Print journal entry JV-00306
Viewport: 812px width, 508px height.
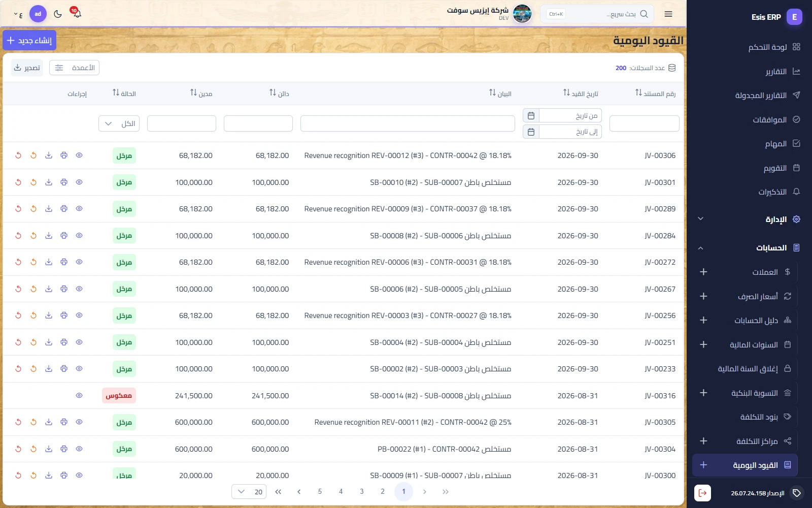64,155
